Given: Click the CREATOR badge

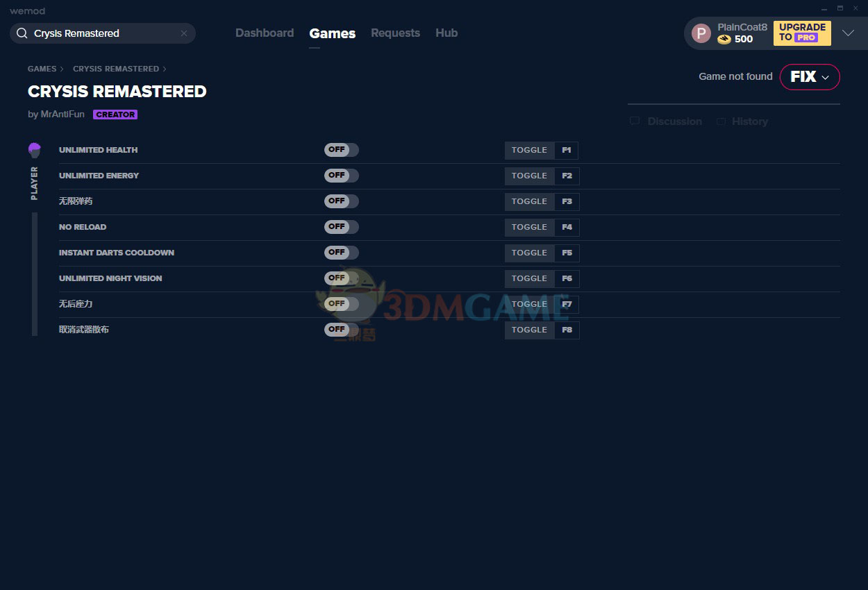Looking at the screenshot, I should [115, 115].
